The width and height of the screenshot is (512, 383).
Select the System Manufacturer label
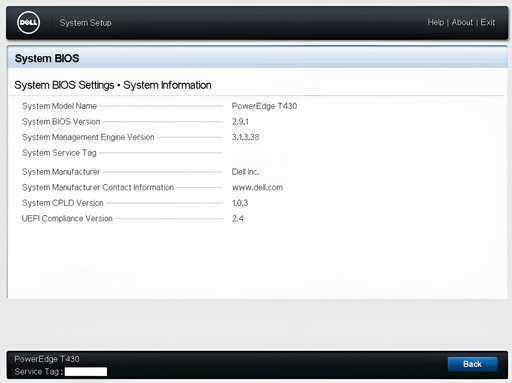[61, 172]
